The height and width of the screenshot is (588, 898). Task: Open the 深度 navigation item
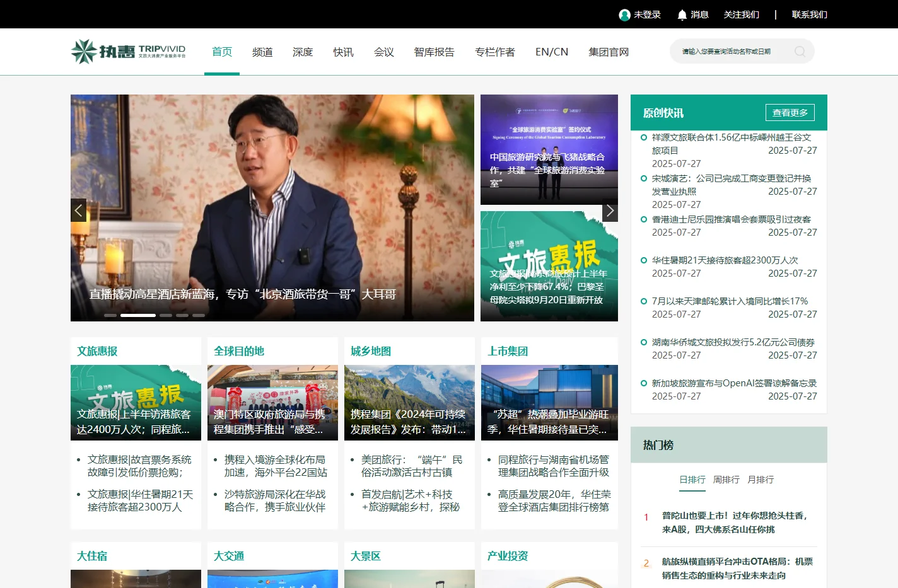pyautogui.click(x=303, y=52)
